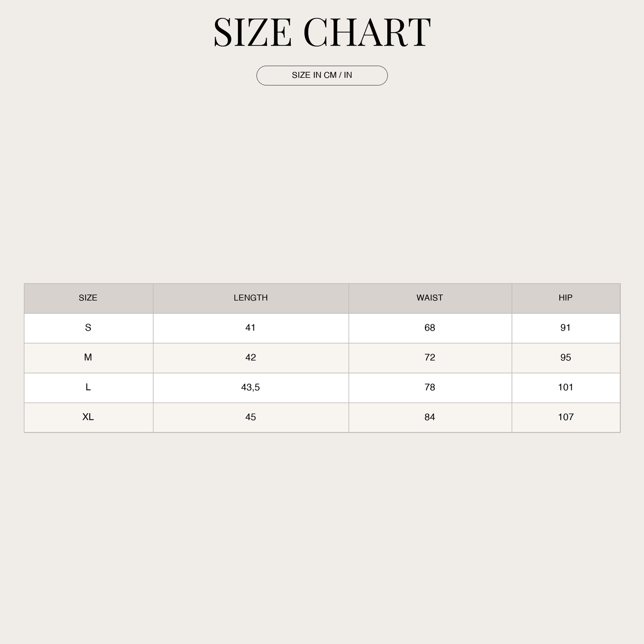Click the SIZE CHART heading
Screen dimensions: 644x644
click(x=322, y=32)
